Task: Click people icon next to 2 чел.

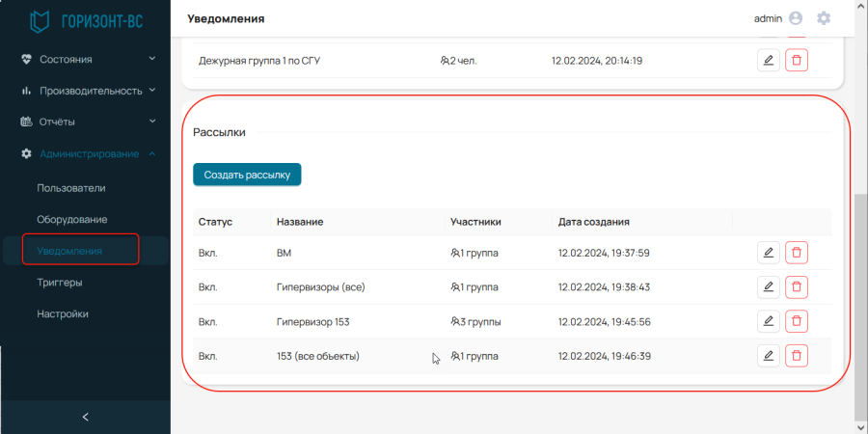Action: tap(445, 61)
